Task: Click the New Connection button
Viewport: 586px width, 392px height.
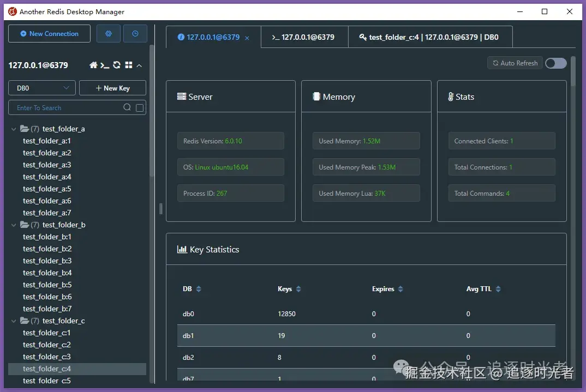Action: click(49, 34)
